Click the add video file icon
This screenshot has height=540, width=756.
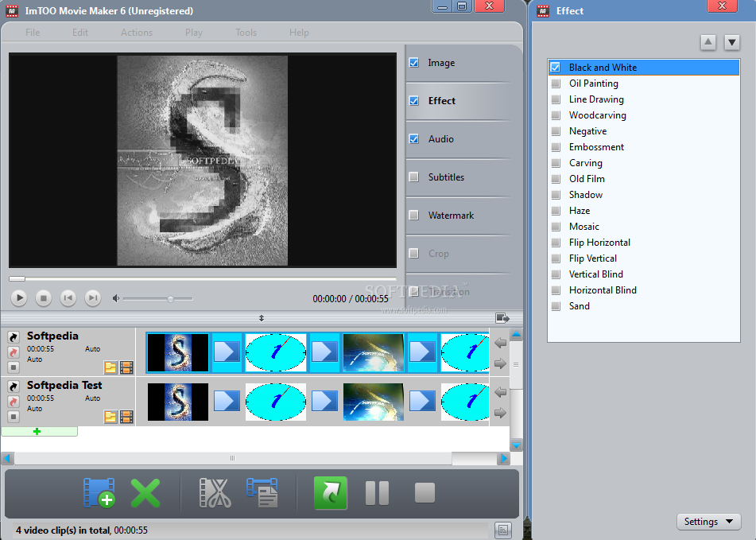coord(99,493)
